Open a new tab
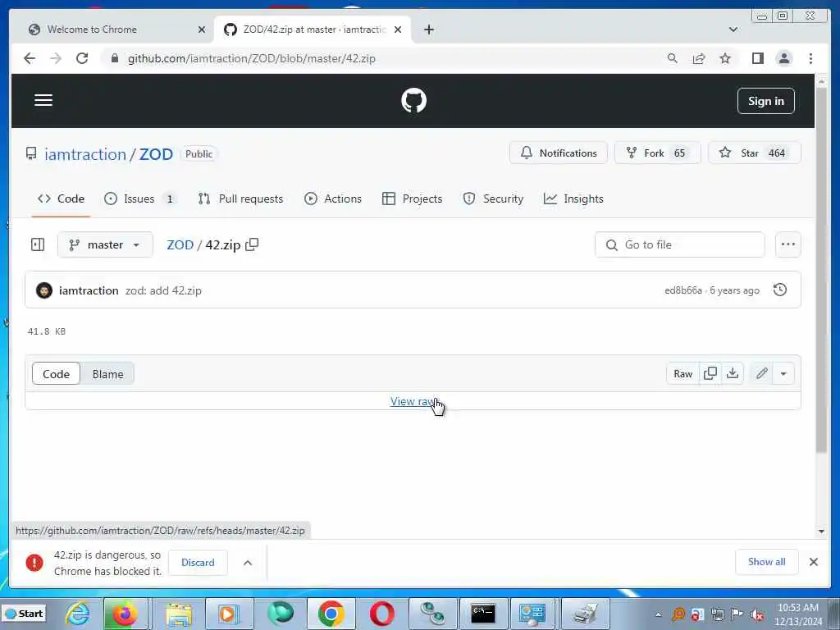The height and width of the screenshot is (630, 840). 428,30
